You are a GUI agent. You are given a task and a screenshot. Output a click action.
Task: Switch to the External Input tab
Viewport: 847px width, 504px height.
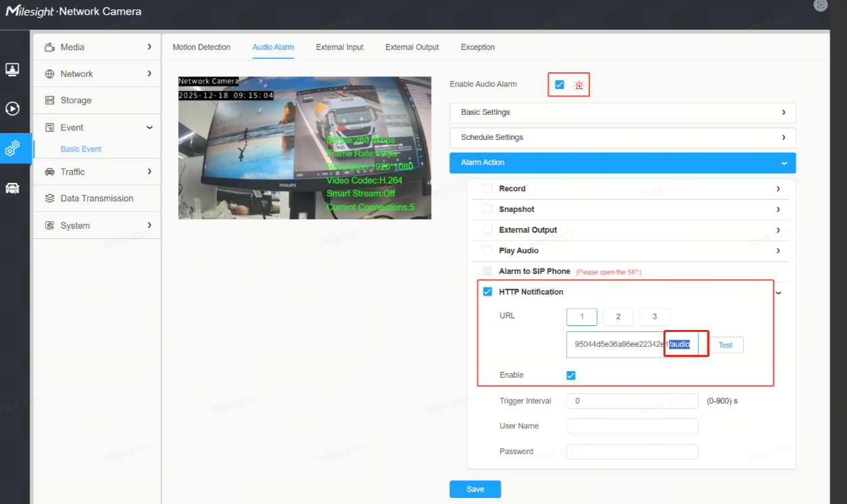[339, 47]
